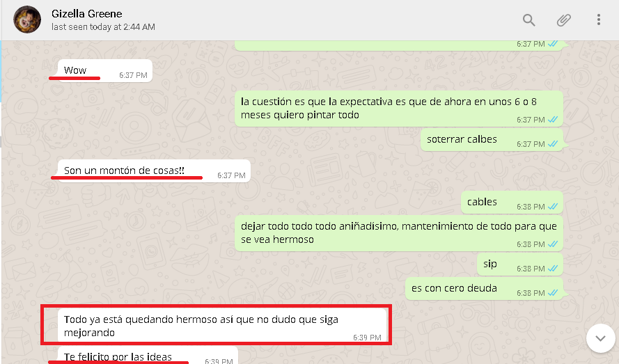Viewport: 619px width, 364px height.
Task: Click the "es con cero deuda" message
Action: (484, 289)
